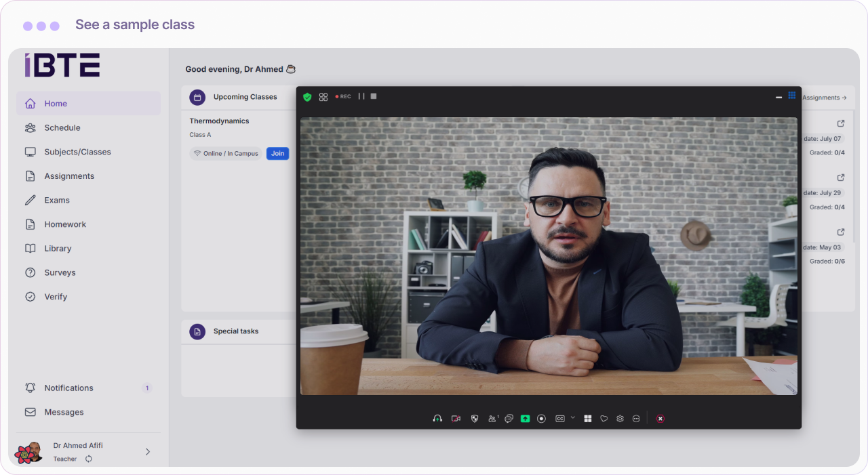Pause the meeting recording
868x475 pixels.
pyautogui.click(x=361, y=96)
